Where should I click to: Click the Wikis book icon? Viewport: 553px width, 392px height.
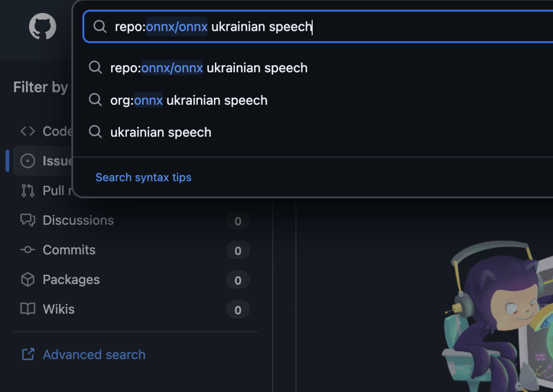pyautogui.click(x=28, y=309)
